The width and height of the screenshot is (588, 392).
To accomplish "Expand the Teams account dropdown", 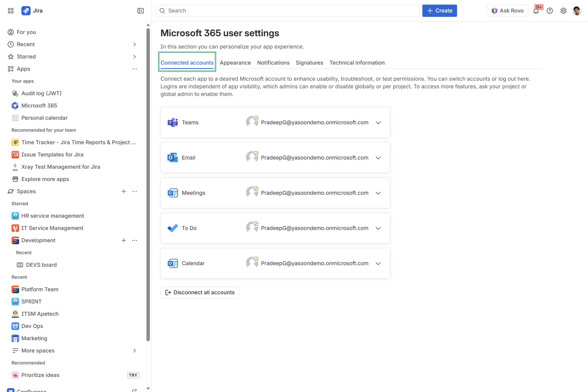I will click(x=378, y=123).
